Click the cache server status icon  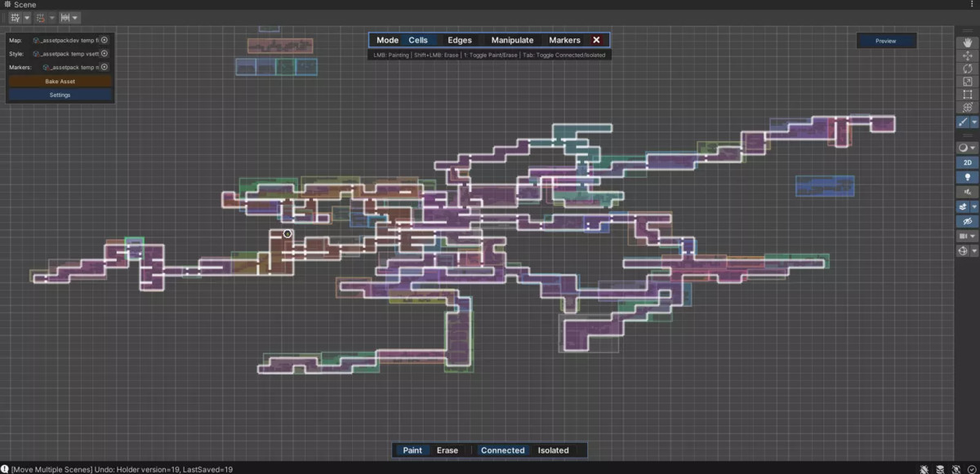(x=940, y=469)
